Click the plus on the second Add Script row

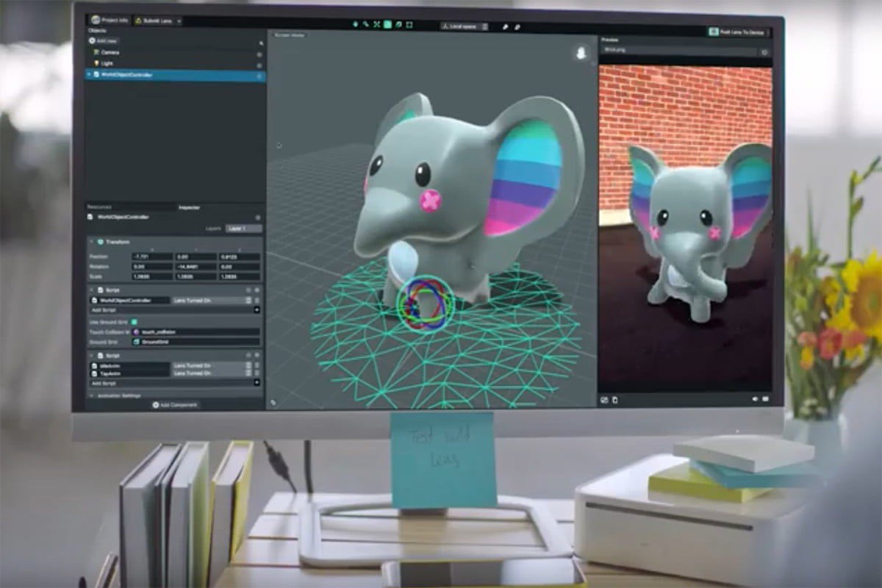tap(257, 383)
